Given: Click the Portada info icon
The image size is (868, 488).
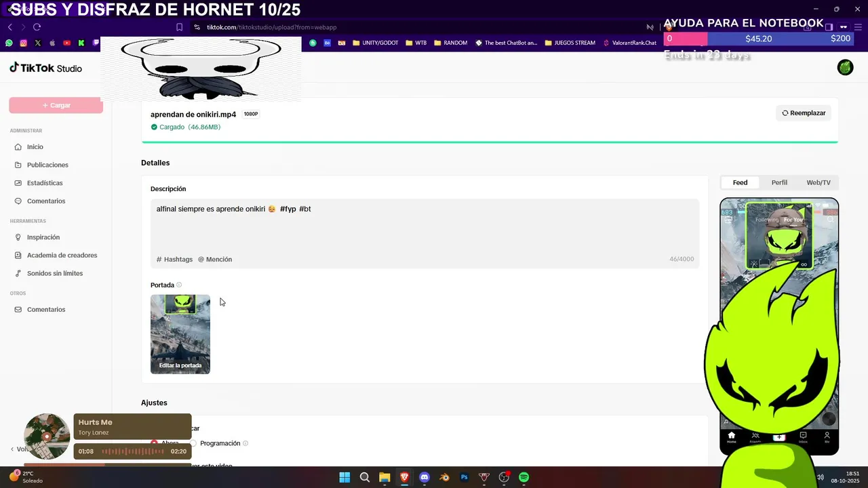Looking at the screenshot, I should pyautogui.click(x=179, y=285).
